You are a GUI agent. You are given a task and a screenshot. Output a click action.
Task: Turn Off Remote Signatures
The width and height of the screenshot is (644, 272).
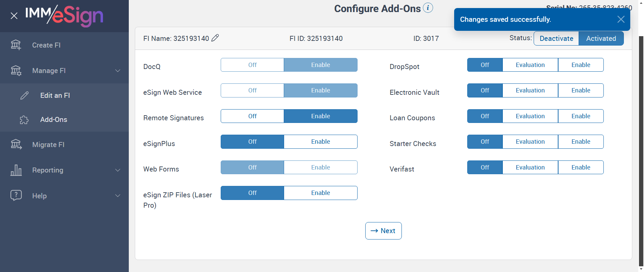point(252,116)
